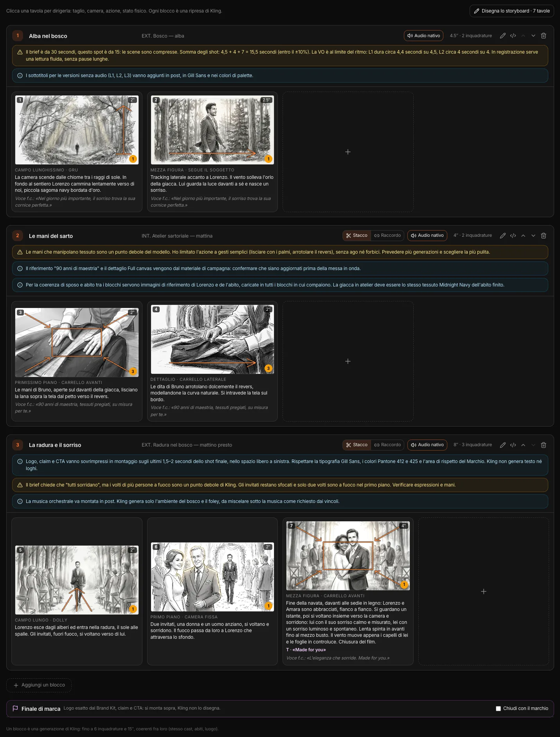This screenshot has width=560, height=737.
Task: Click Disegna lo storyboard button
Action: point(511,11)
